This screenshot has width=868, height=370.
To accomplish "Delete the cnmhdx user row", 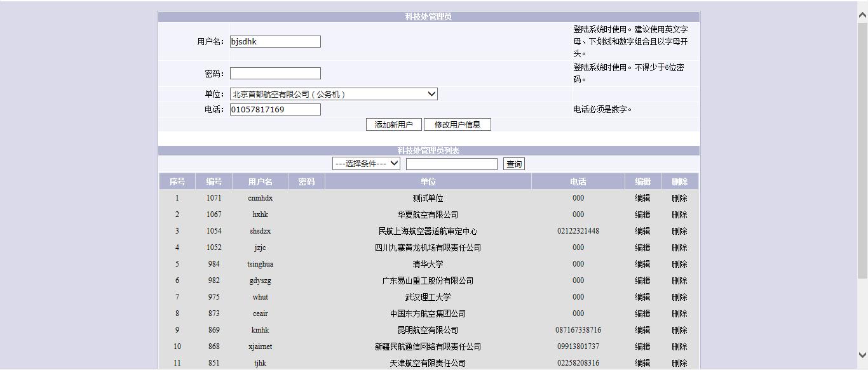I will pyautogui.click(x=679, y=198).
